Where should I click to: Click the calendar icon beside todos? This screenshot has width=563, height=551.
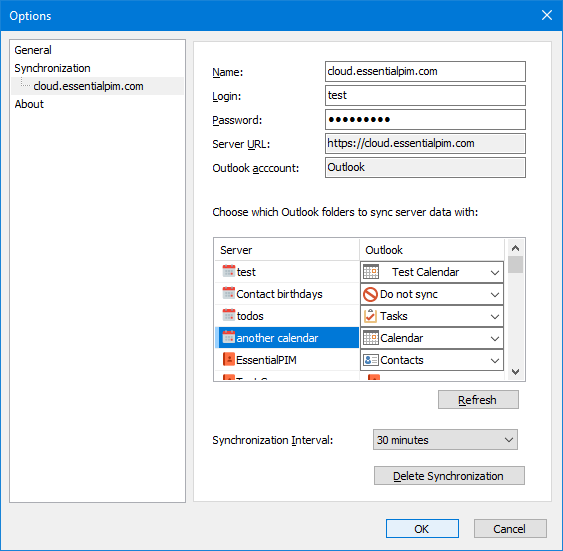pos(229,315)
